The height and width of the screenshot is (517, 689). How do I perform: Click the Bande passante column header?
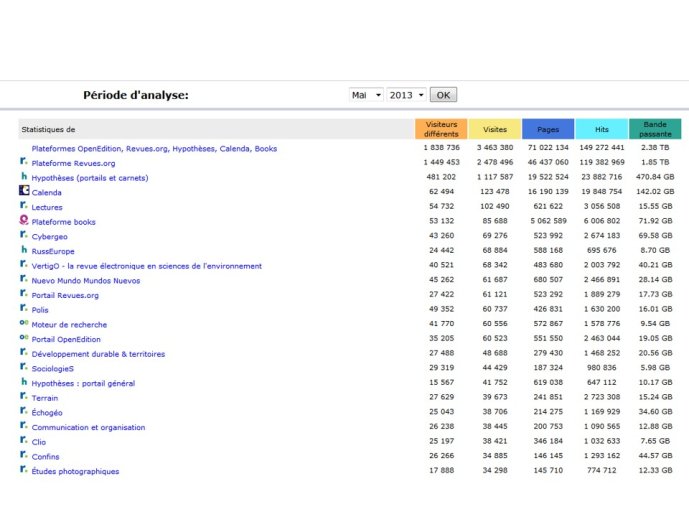click(x=655, y=129)
